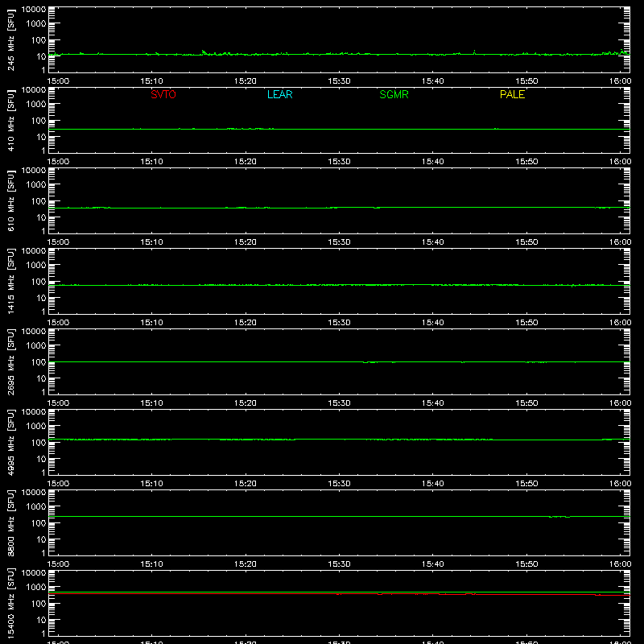644x644 pixels.
Task: Click the cyan LEAR station label
Action: pyautogui.click(x=279, y=94)
